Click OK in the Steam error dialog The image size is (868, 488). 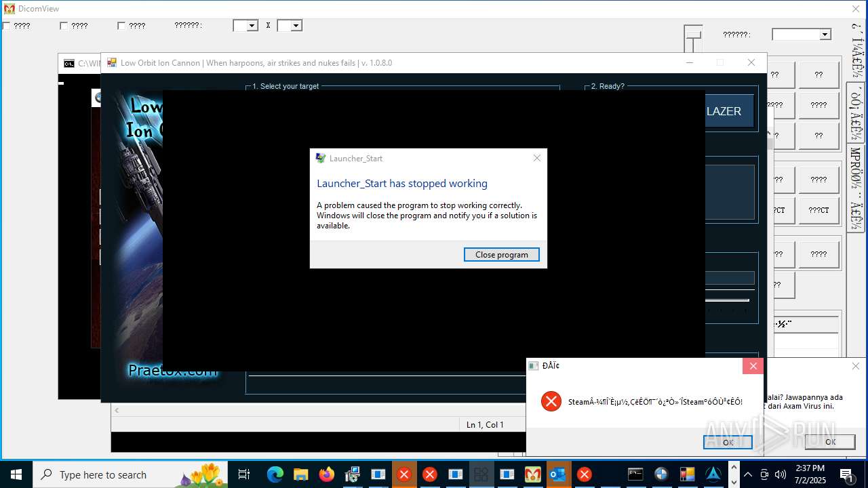(728, 442)
